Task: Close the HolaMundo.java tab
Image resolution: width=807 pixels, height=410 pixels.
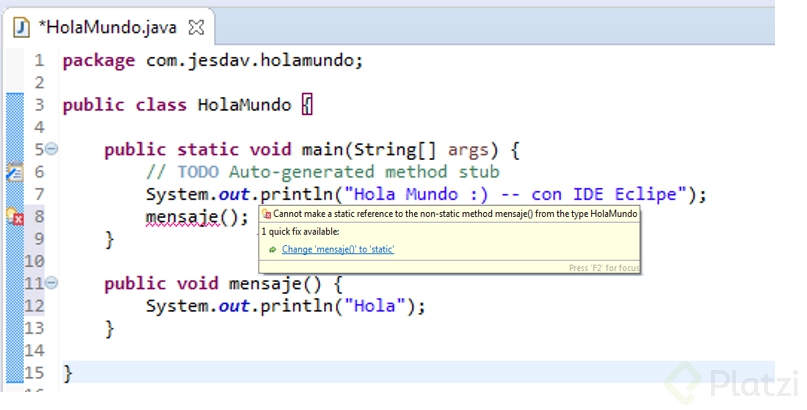Action: pyautogui.click(x=196, y=27)
